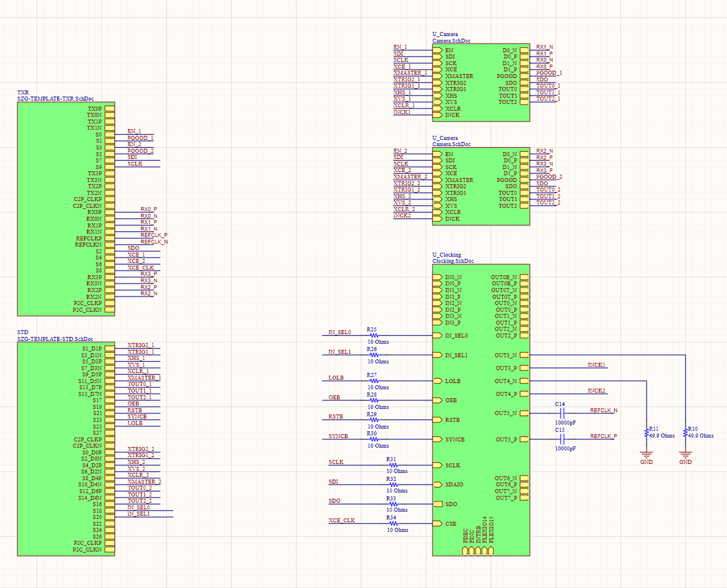The image size is (727, 588).
Task: Select the SZG-TEMPLATE-STD.SchDoc sheet label
Action: coord(55,339)
